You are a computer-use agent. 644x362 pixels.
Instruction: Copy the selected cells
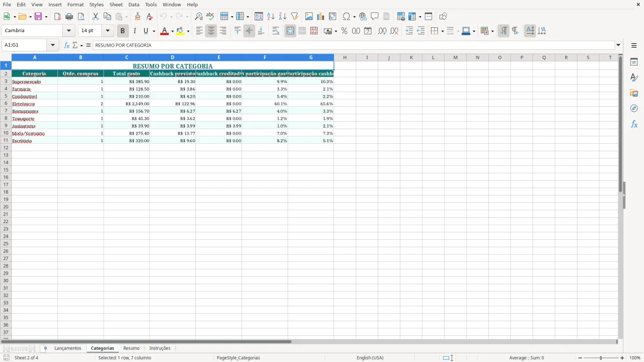click(107, 17)
